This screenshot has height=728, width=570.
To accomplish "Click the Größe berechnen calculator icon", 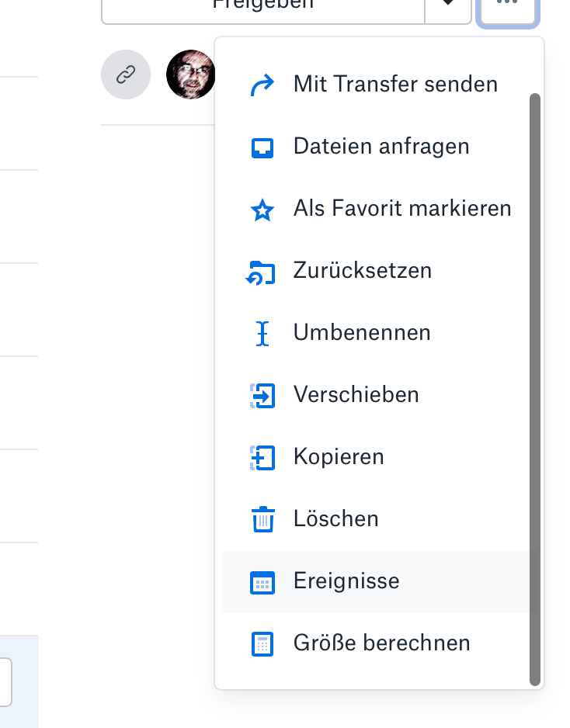I will (x=262, y=644).
